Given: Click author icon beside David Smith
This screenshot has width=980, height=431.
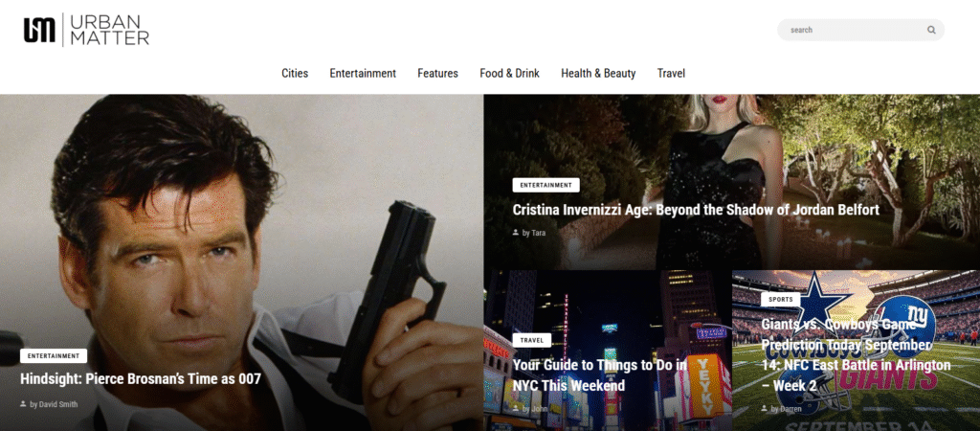Looking at the screenshot, I should [24, 404].
